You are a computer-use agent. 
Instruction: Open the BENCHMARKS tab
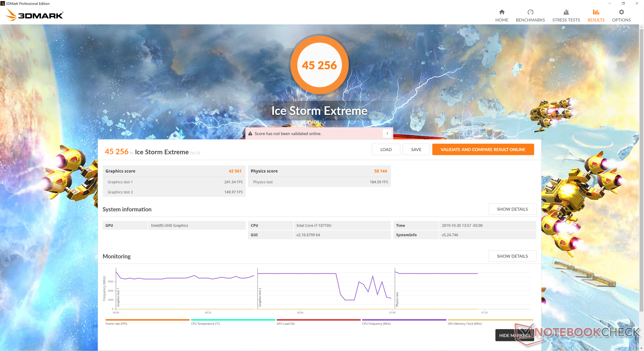[530, 16]
